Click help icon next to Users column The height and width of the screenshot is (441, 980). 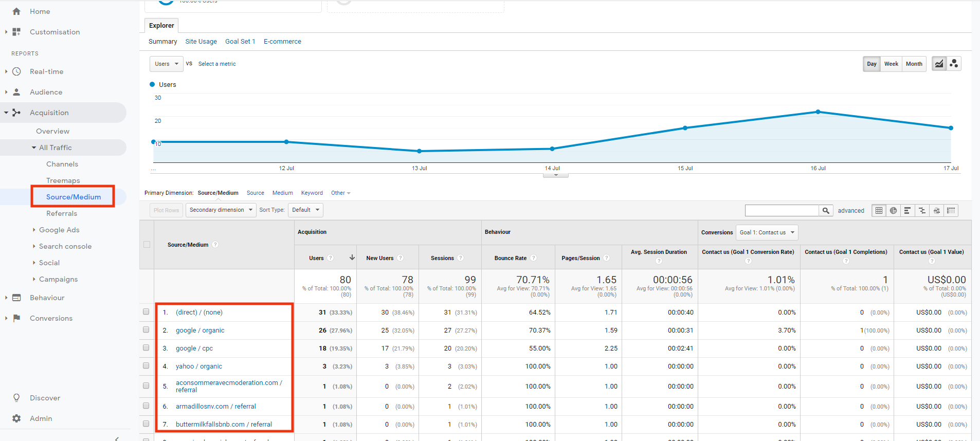point(331,258)
